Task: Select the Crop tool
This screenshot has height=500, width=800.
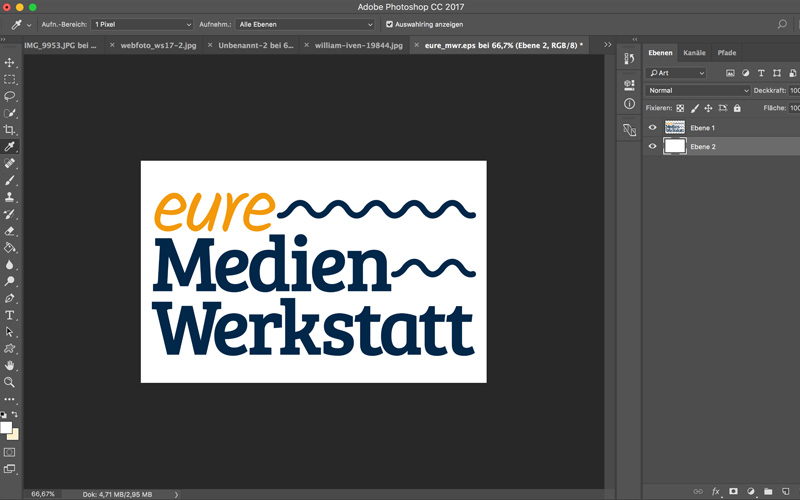Action: [9, 130]
